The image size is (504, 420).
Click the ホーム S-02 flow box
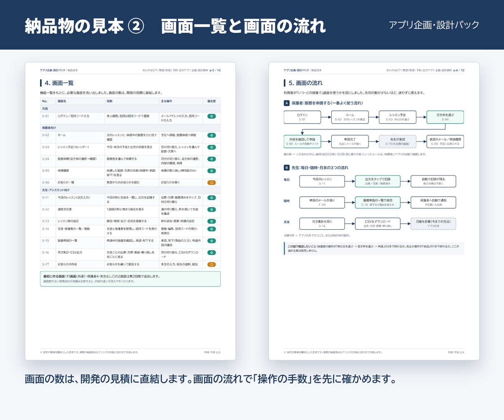(350, 117)
